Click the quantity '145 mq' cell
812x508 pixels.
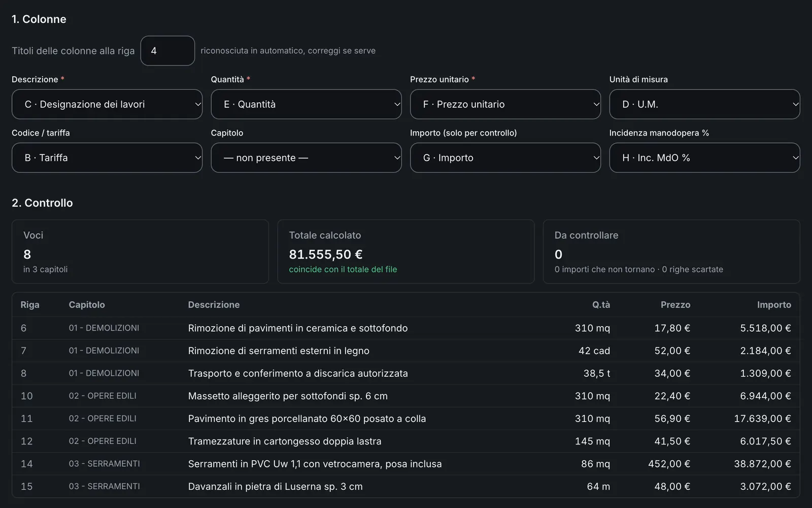(x=592, y=441)
